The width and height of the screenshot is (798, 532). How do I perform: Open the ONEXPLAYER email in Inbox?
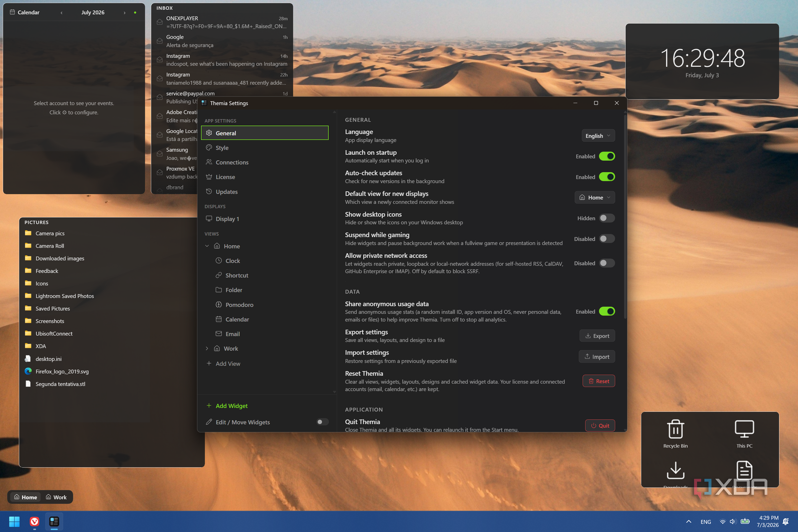click(x=222, y=22)
